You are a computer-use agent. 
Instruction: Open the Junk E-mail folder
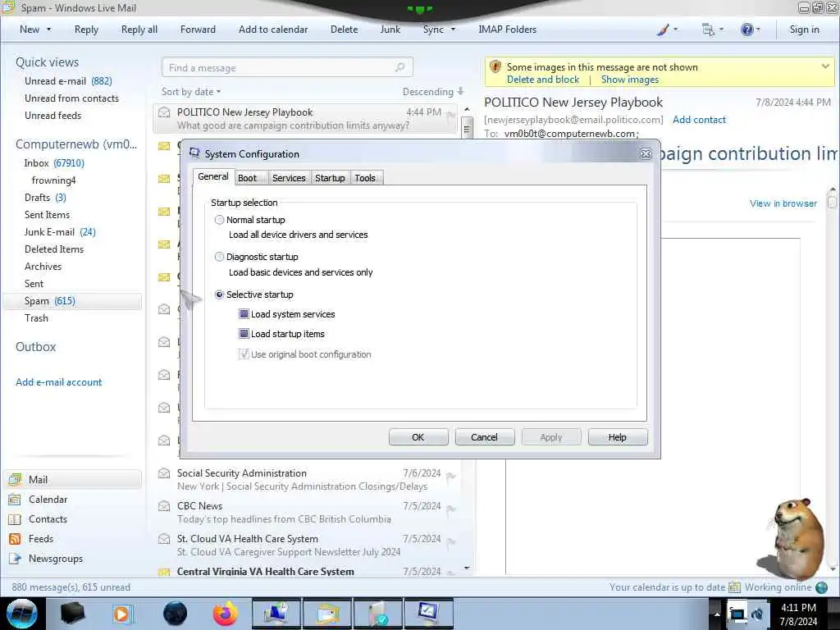[x=60, y=232]
